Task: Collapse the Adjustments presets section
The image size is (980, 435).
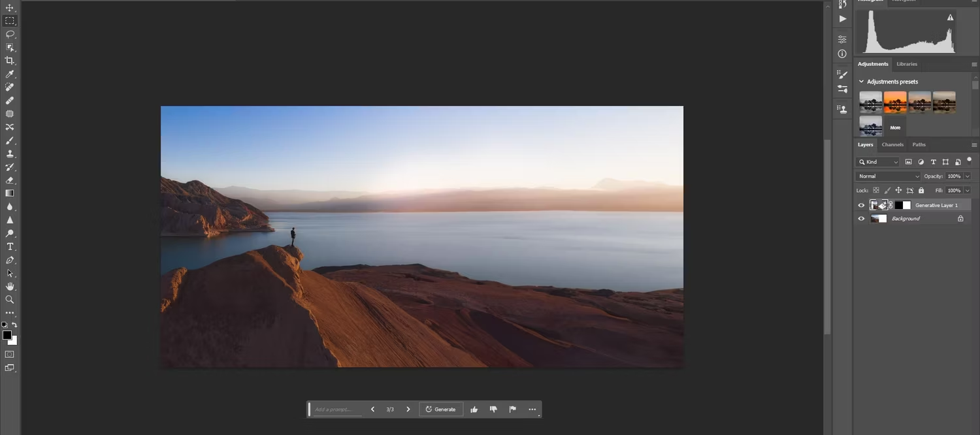Action: (861, 81)
